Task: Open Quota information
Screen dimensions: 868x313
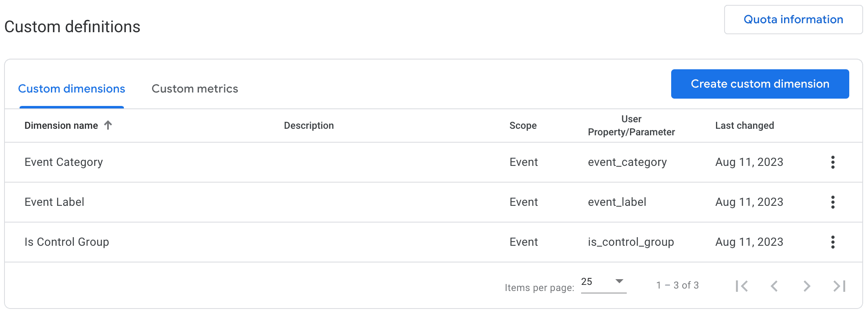Action: click(x=793, y=20)
